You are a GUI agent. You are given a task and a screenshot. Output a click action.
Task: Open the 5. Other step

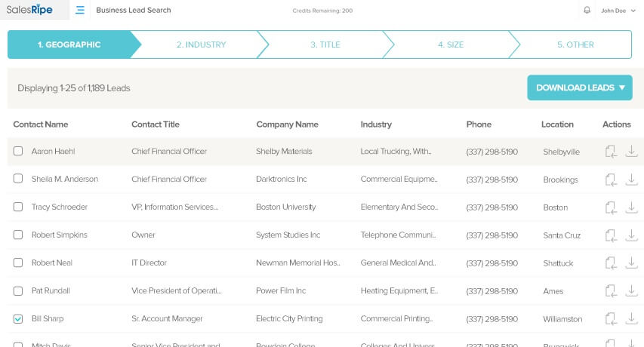(x=575, y=45)
